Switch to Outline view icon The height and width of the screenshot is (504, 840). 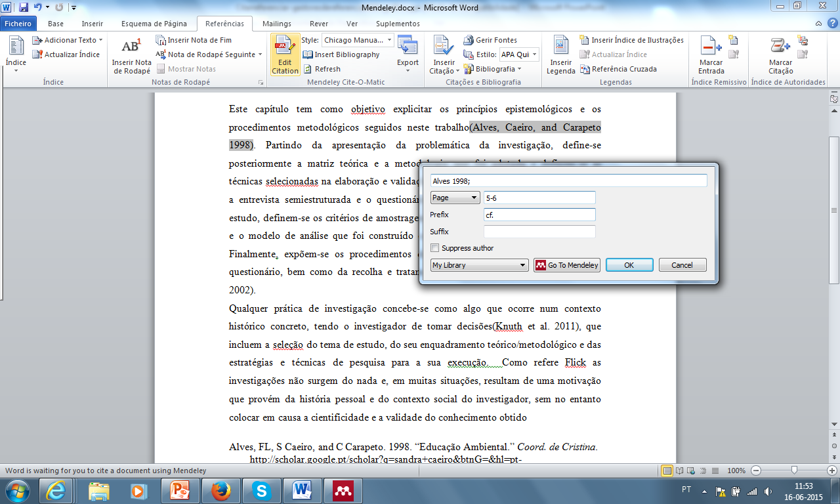click(702, 471)
